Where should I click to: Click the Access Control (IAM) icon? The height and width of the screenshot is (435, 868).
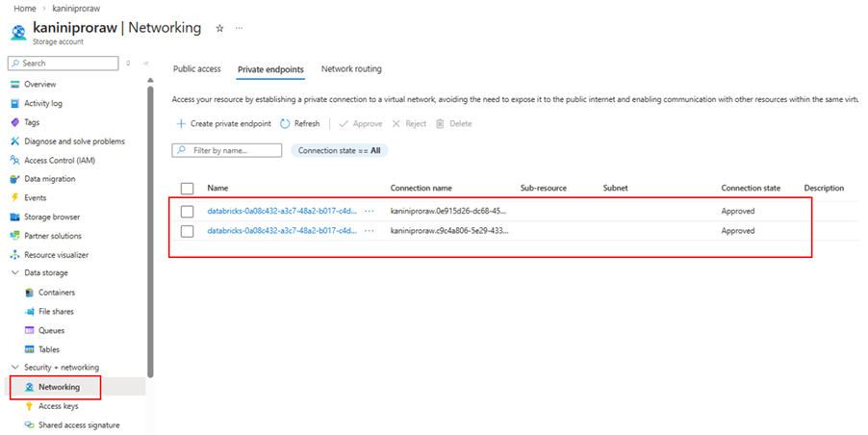click(14, 160)
